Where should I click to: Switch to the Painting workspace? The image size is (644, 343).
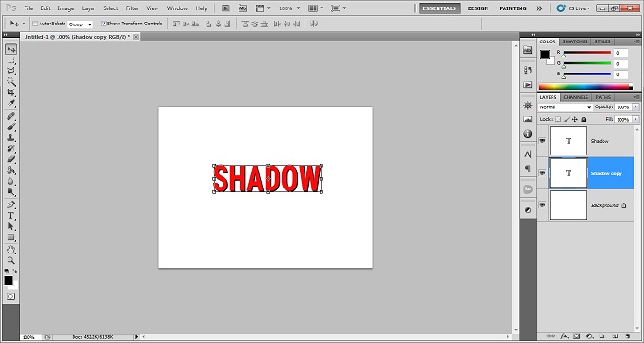[x=513, y=8]
